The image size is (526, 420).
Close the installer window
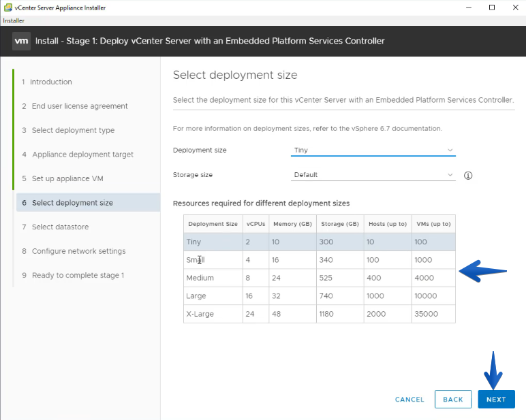pos(516,7)
